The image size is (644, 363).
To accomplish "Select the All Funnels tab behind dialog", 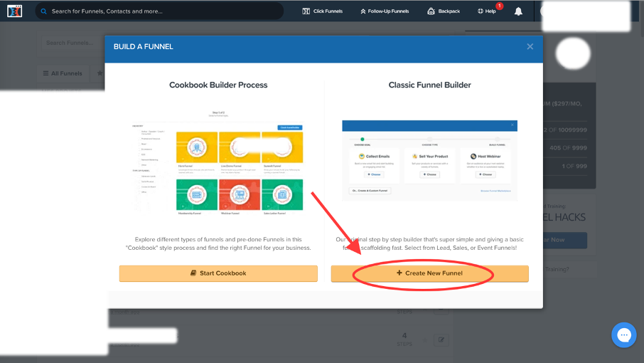I will (63, 73).
